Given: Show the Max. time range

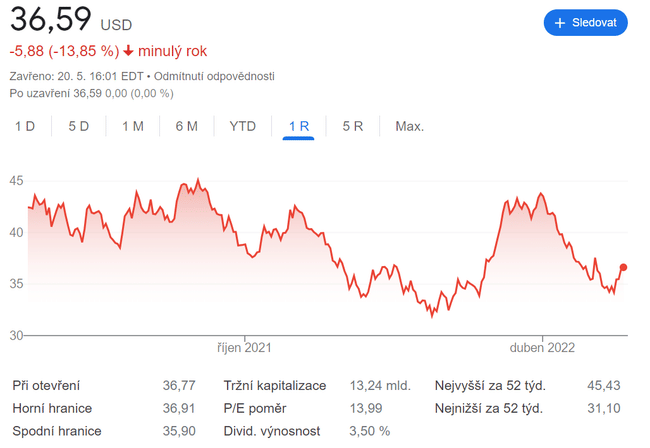Looking at the screenshot, I should pyautogui.click(x=410, y=126).
